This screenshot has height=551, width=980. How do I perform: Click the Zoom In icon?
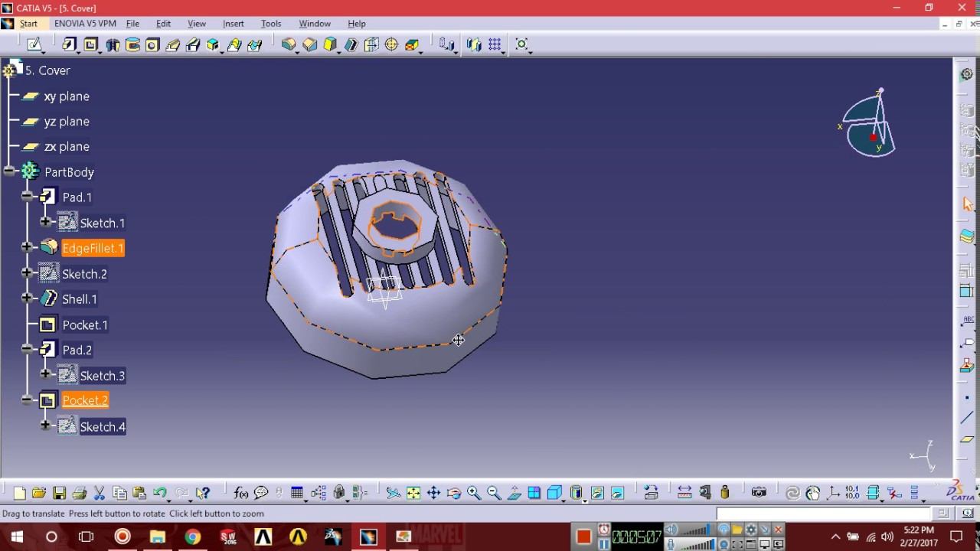[474, 493]
